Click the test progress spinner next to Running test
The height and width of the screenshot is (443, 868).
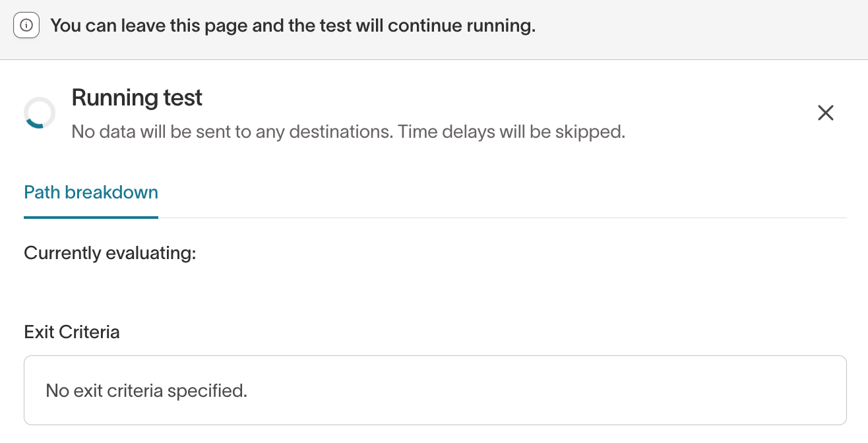point(39,112)
